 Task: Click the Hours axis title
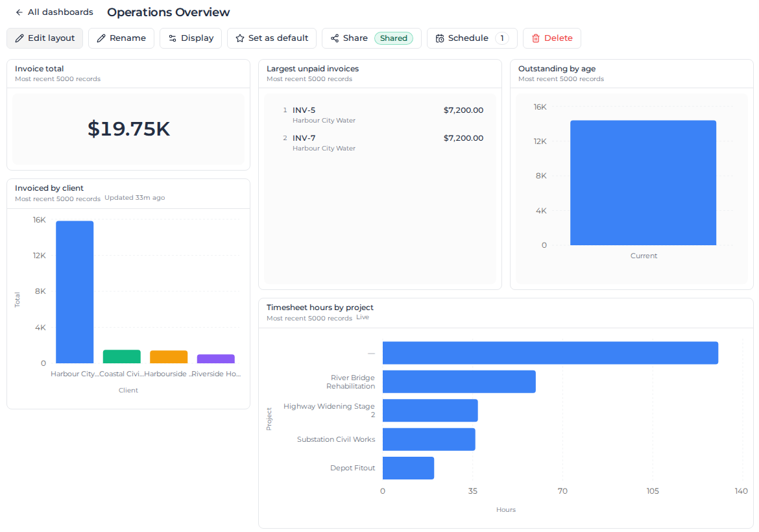pos(506,509)
